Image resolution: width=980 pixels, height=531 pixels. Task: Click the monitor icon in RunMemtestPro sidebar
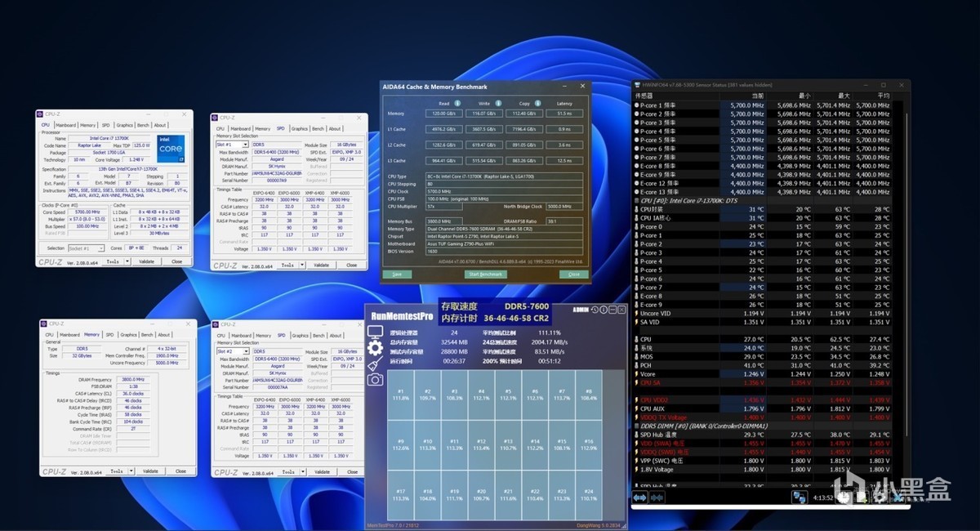[375, 332]
